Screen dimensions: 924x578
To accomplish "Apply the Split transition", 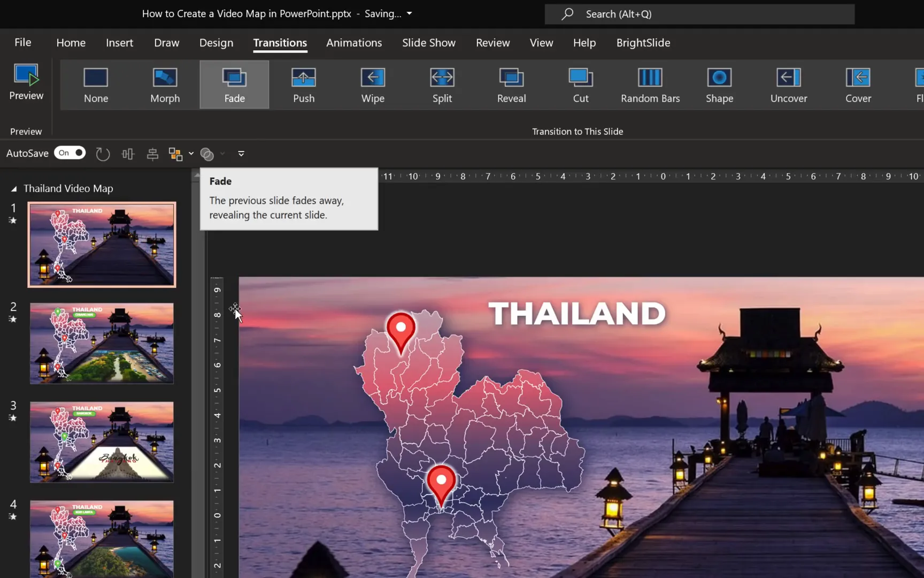I will (442, 85).
